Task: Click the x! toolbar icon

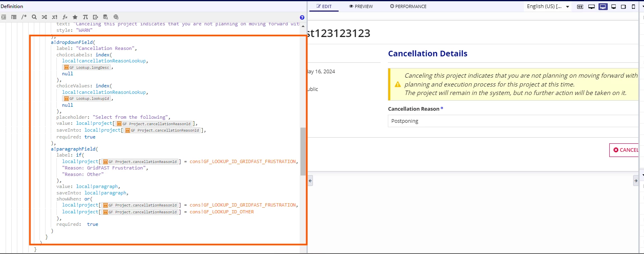Action: pos(54,17)
